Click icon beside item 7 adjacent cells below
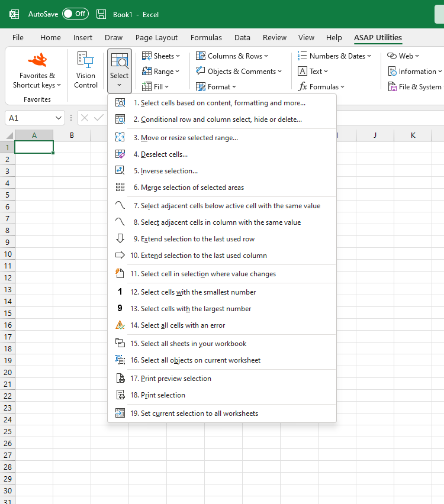Viewport: 444px width, 504px height. (x=120, y=206)
